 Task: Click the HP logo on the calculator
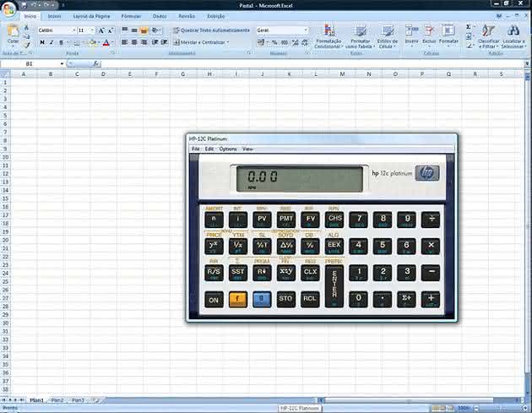click(426, 173)
